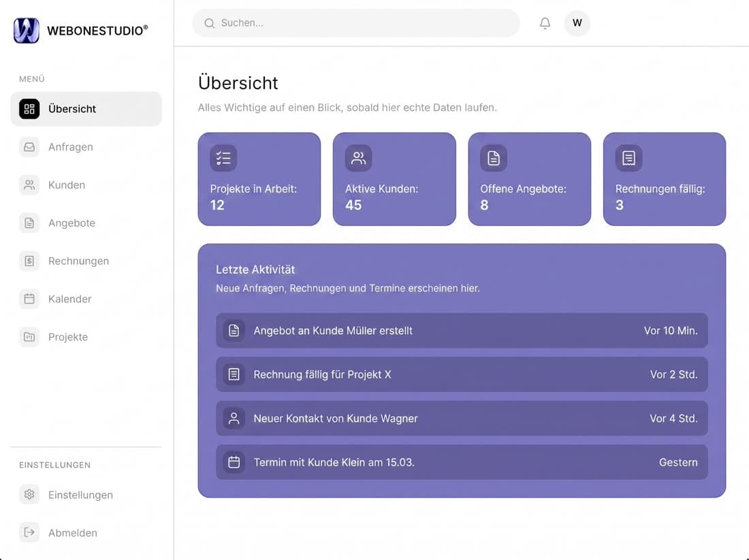749x560 pixels.
Task: Click the magnifier icon in search bar
Action: 209,23
